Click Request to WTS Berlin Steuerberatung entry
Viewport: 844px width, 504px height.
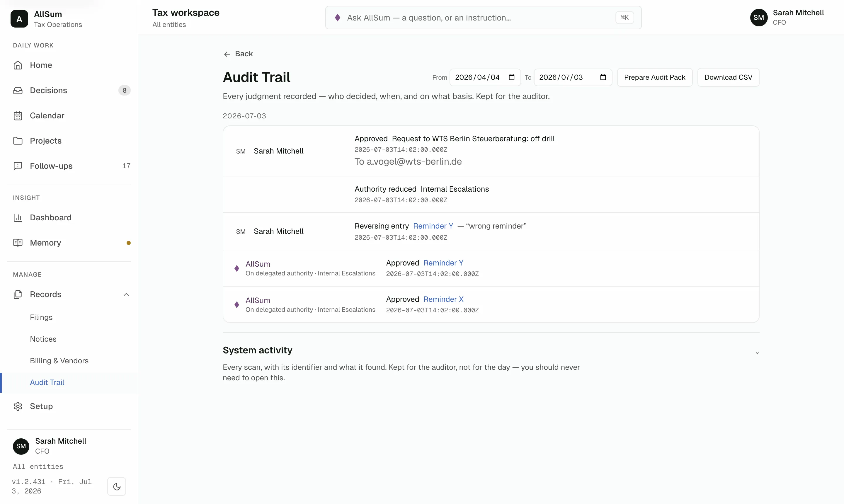click(x=491, y=151)
